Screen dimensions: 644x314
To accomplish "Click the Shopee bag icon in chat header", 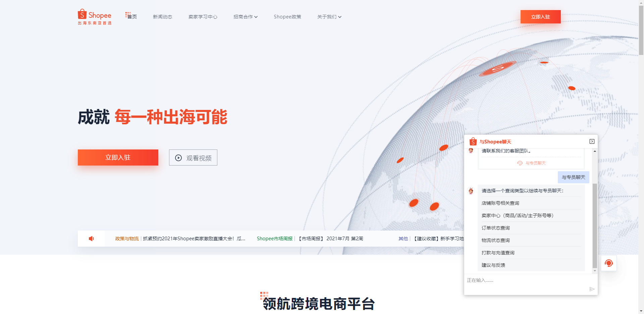I will click(x=473, y=142).
